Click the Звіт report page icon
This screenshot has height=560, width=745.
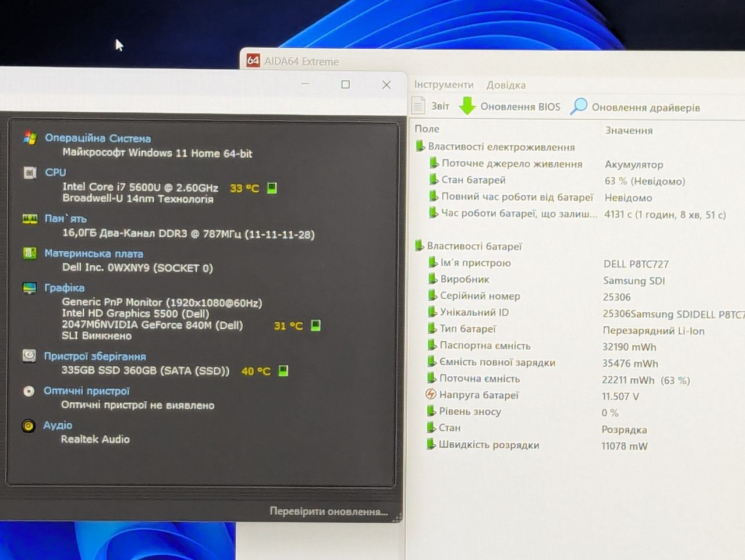tap(418, 105)
